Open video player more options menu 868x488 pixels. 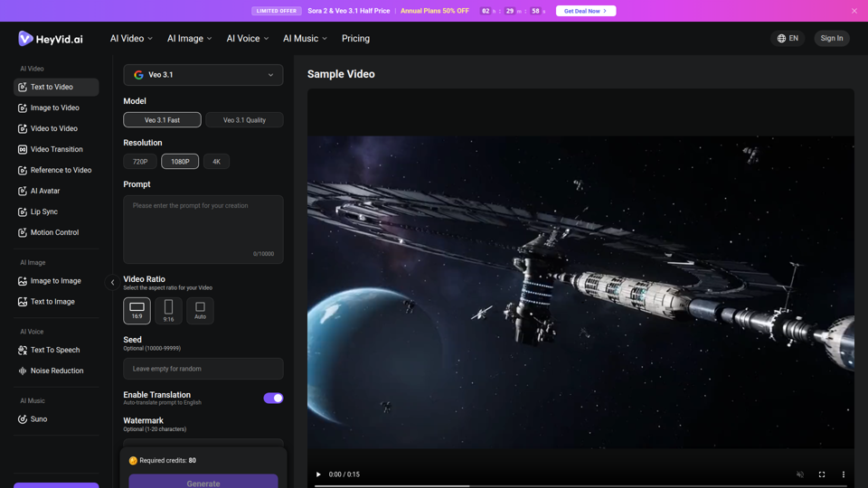click(843, 474)
